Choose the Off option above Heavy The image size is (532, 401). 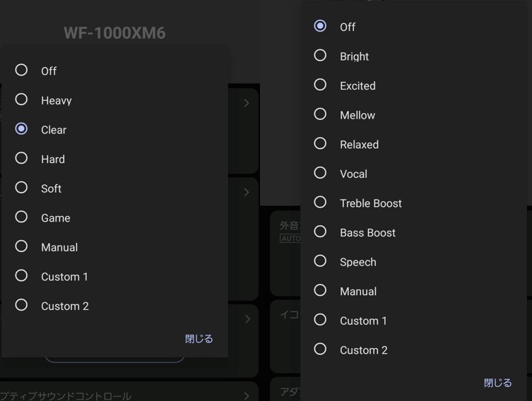(22, 70)
